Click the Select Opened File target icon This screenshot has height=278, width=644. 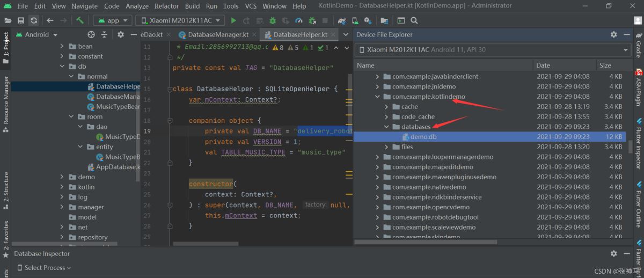91,34
